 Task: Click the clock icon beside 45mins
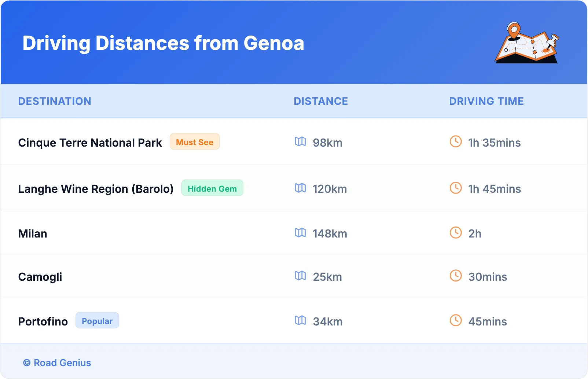pos(456,320)
